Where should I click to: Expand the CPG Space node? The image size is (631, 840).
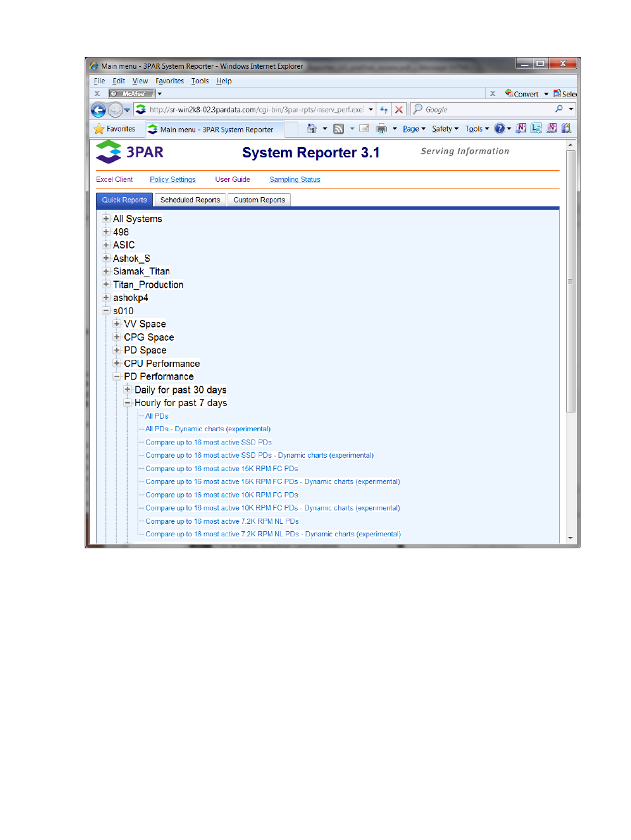click(117, 337)
